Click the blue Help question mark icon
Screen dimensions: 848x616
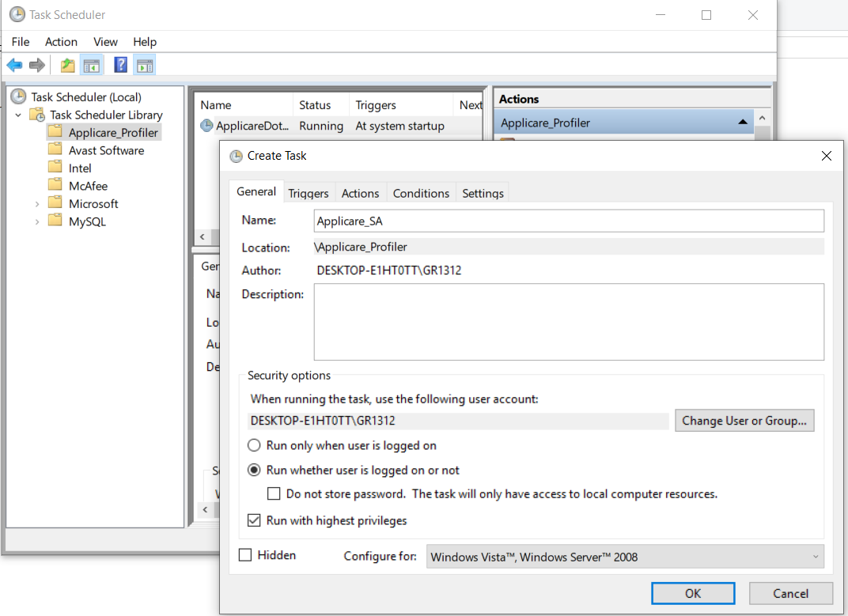click(121, 66)
